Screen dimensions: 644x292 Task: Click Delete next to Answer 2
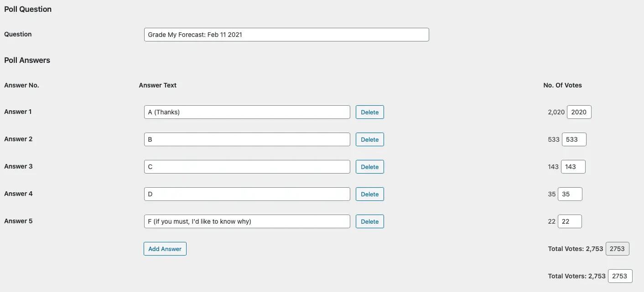click(x=370, y=139)
